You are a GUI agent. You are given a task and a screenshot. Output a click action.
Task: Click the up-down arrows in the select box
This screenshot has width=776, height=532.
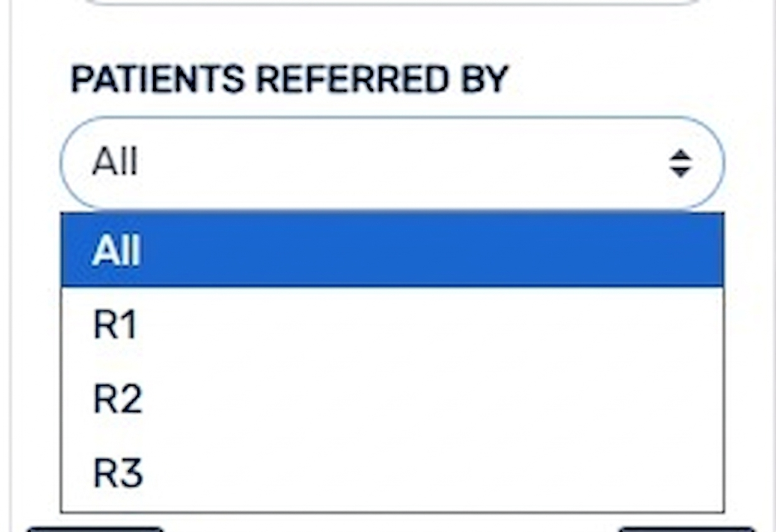tap(679, 163)
